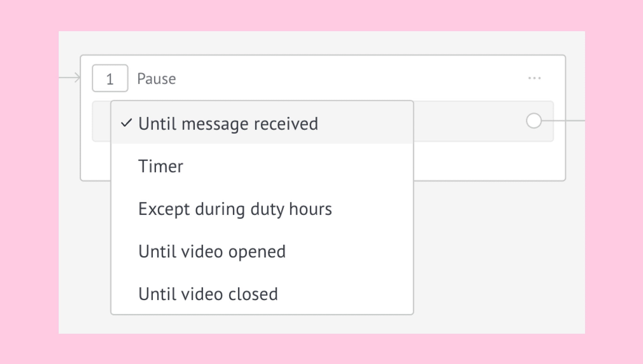Click the output connector circle
This screenshot has width=643, height=364.
coord(534,121)
